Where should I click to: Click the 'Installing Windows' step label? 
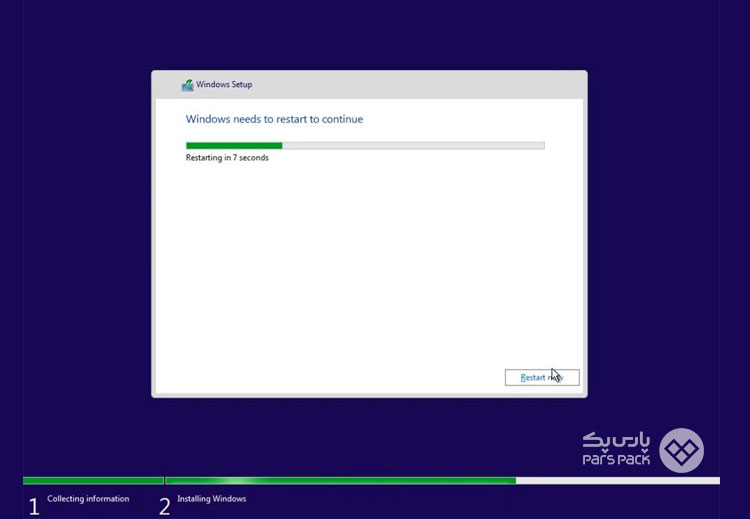click(x=211, y=498)
